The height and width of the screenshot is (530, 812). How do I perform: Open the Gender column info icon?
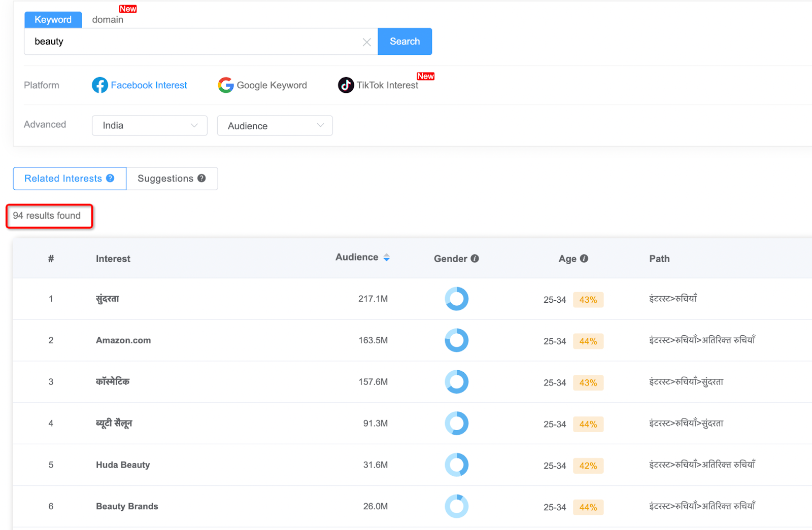[x=475, y=258]
